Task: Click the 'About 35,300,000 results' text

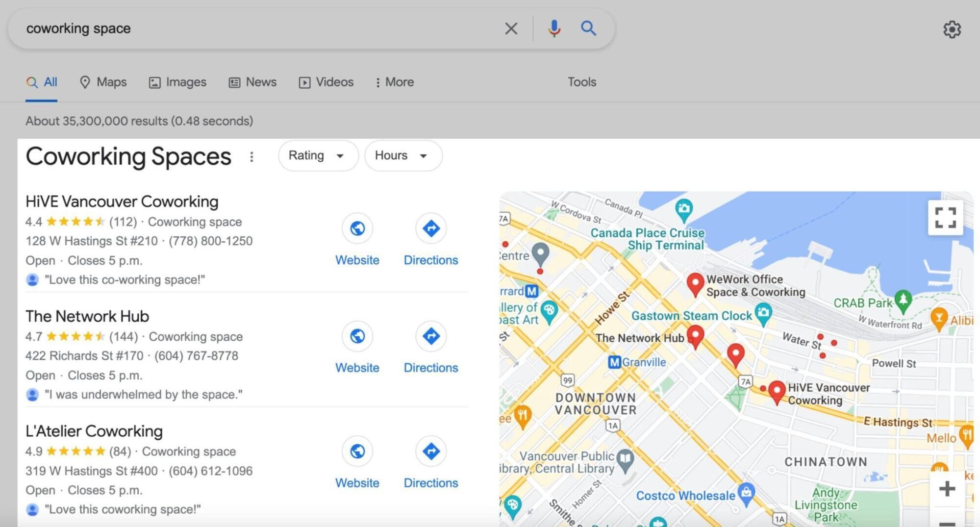Action: click(x=139, y=121)
